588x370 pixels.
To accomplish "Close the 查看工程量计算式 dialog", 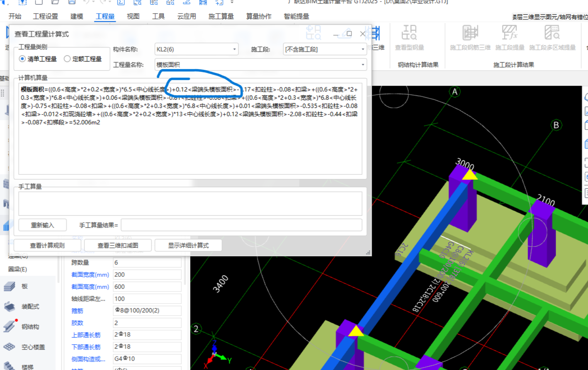I will pos(363,34).
